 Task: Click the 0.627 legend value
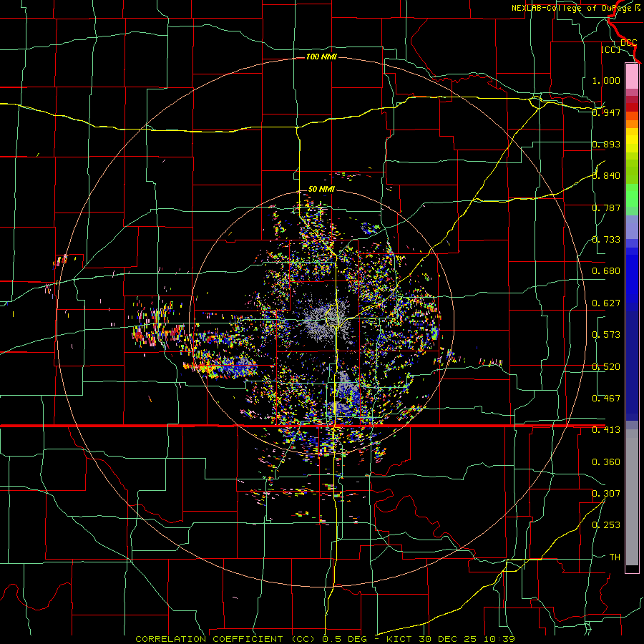point(606,303)
